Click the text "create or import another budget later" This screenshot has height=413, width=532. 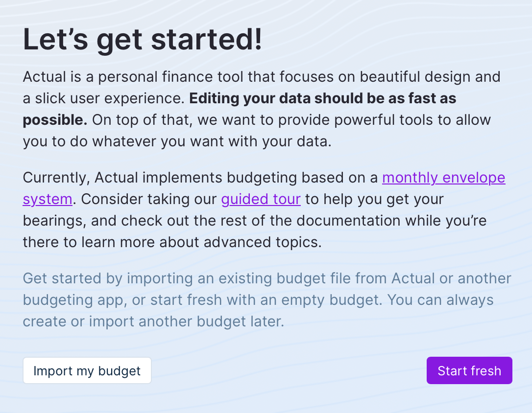point(153,321)
